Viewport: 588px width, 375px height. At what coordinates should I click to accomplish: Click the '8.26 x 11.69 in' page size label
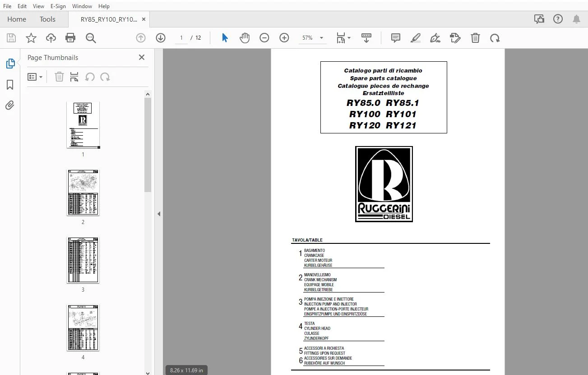pyautogui.click(x=186, y=370)
